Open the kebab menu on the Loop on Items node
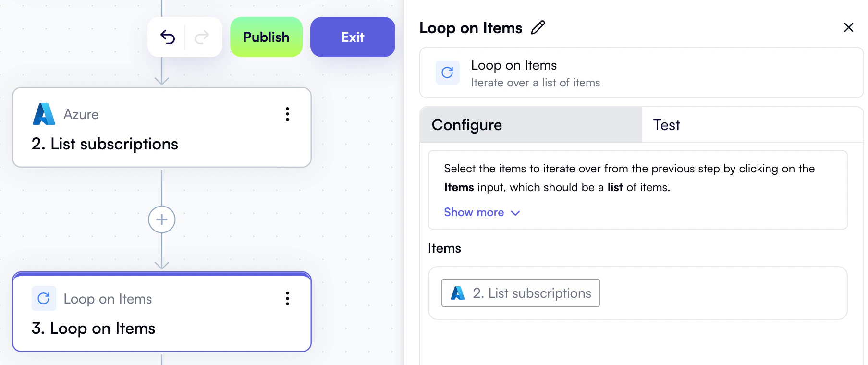Screen dimensions: 868x365 coord(287,298)
